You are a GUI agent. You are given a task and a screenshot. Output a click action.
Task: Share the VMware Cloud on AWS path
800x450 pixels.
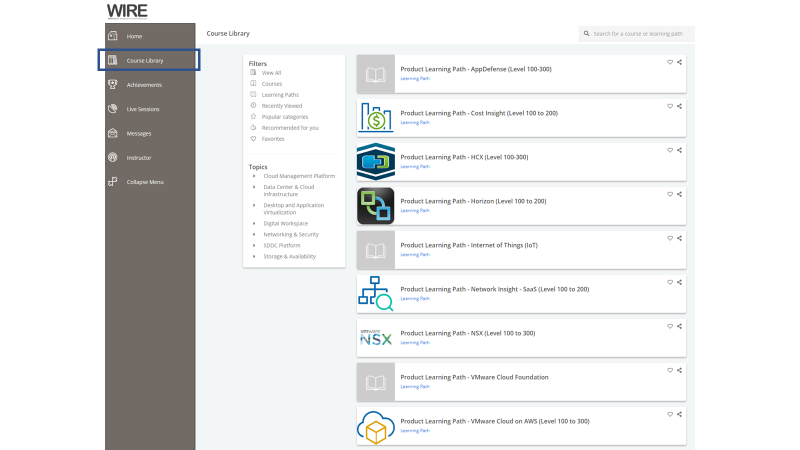(x=679, y=414)
